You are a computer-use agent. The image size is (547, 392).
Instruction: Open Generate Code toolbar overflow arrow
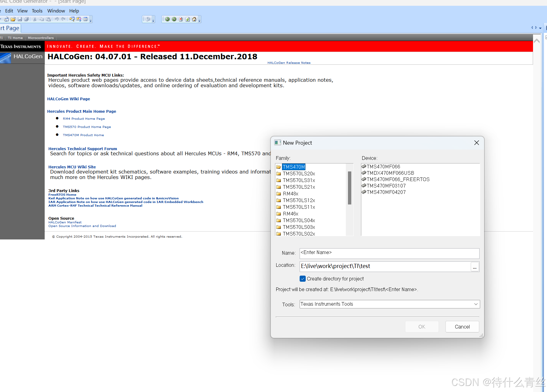tap(153, 21)
